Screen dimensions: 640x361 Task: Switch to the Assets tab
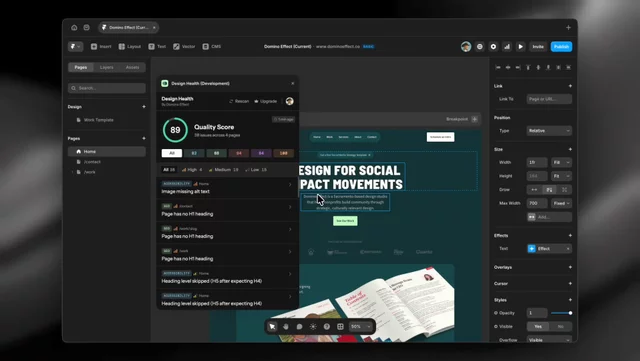coord(132,67)
